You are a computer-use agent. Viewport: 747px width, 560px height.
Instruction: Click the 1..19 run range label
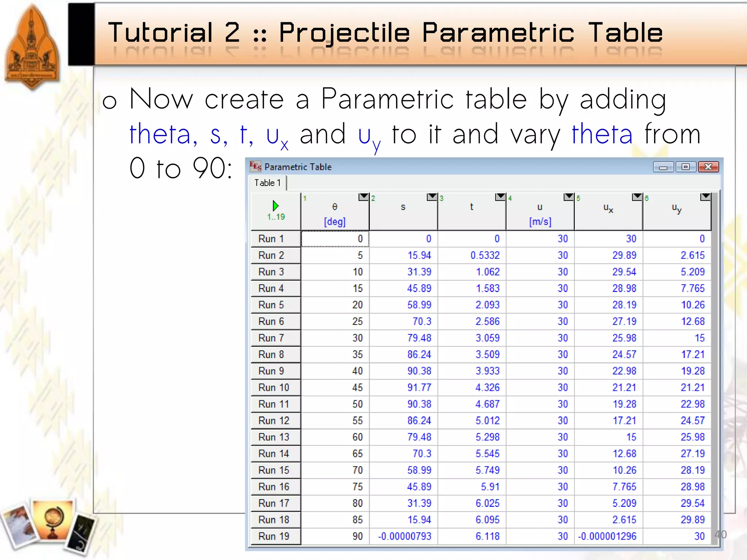pos(276,217)
